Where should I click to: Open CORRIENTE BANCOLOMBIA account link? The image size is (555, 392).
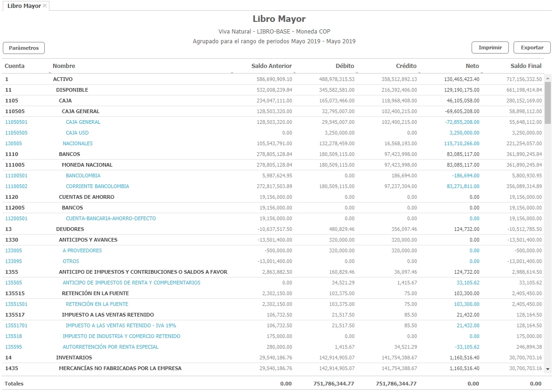point(97,186)
